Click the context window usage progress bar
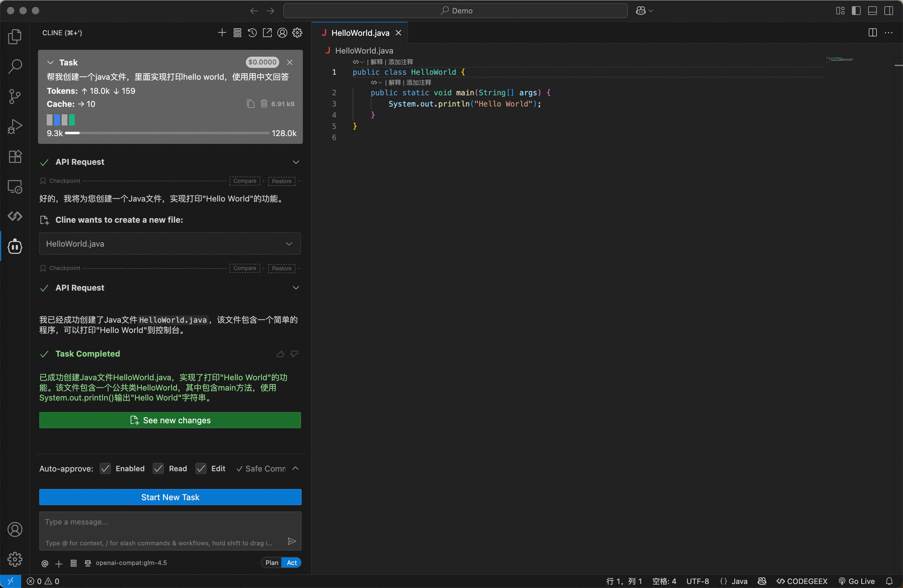Image resolution: width=903 pixels, height=588 pixels. pyautogui.click(x=167, y=133)
